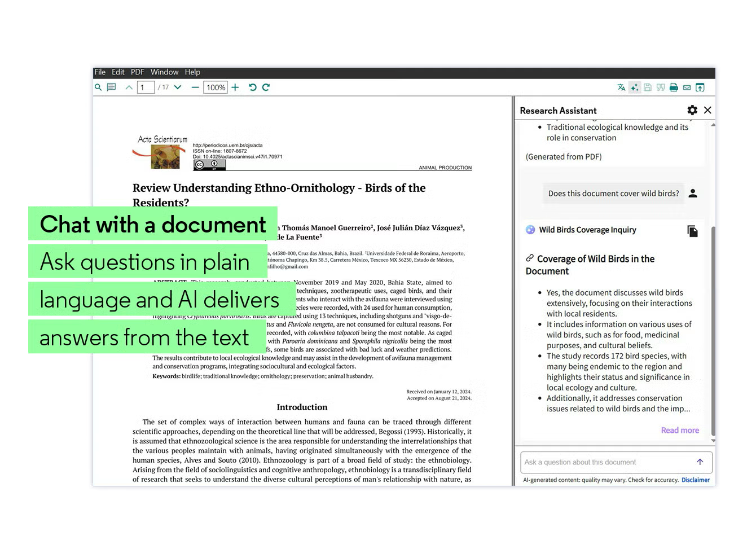Rotate the page counterclockwise
This screenshot has height=553, width=756.
(x=253, y=87)
